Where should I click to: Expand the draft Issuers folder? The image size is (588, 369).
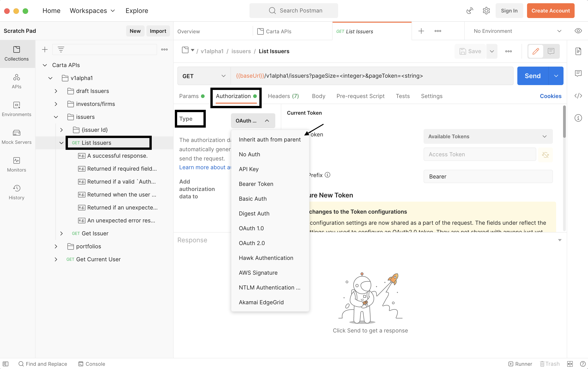(56, 91)
